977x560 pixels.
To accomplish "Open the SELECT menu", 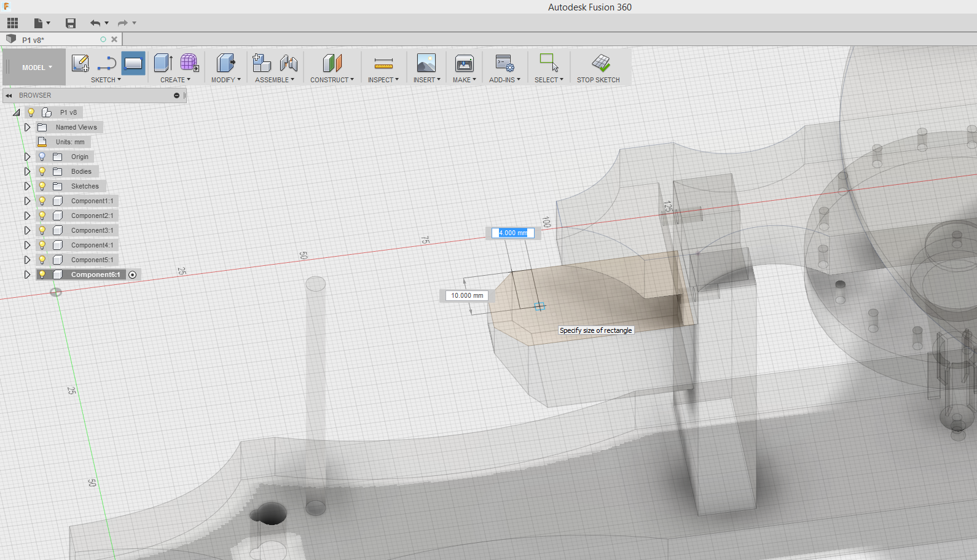I will pyautogui.click(x=549, y=80).
